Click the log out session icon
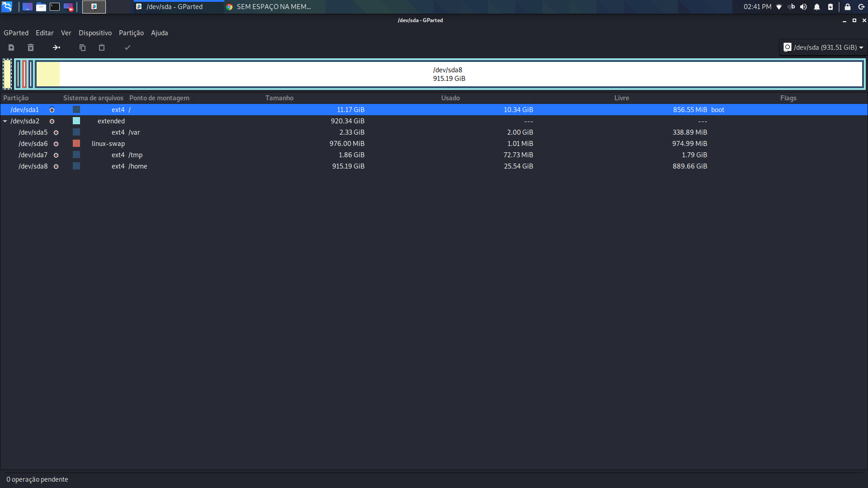The image size is (868, 488). tap(861, 7)
